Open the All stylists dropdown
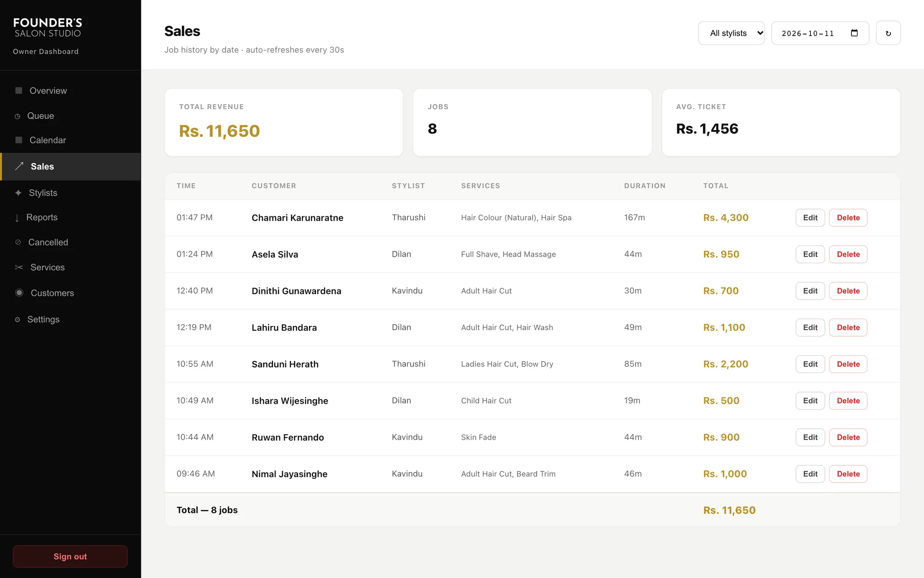 731,33
